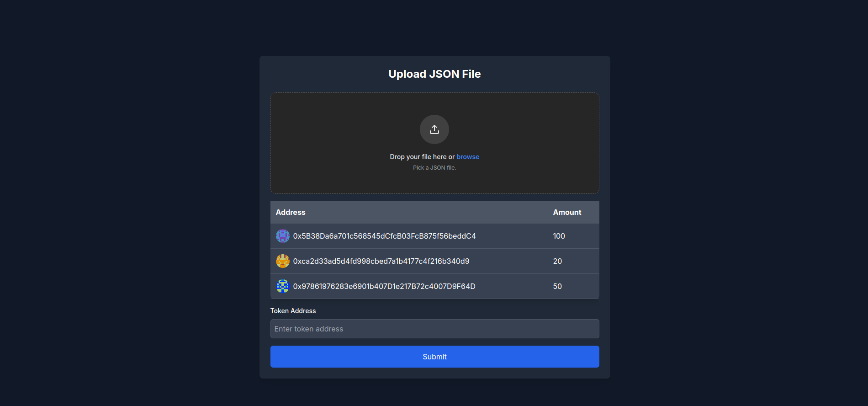Click the amount value 100

pyautogui.click(x=559, y=236)
